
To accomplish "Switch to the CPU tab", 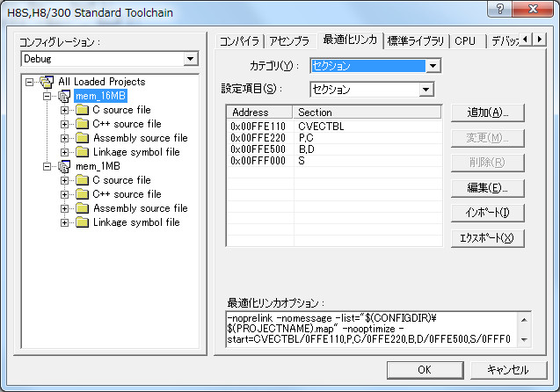I will tap(465, 40).
